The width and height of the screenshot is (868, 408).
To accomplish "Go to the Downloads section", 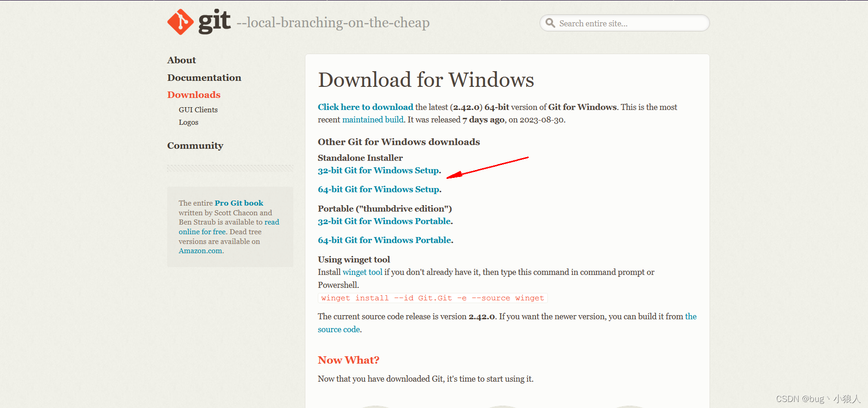I will [194, 95].
